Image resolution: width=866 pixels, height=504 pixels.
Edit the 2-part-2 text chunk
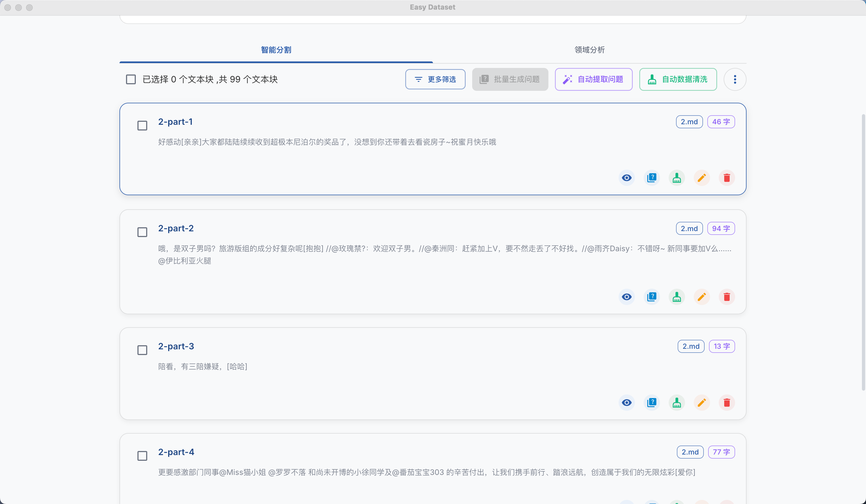click(x=702, y=297)
